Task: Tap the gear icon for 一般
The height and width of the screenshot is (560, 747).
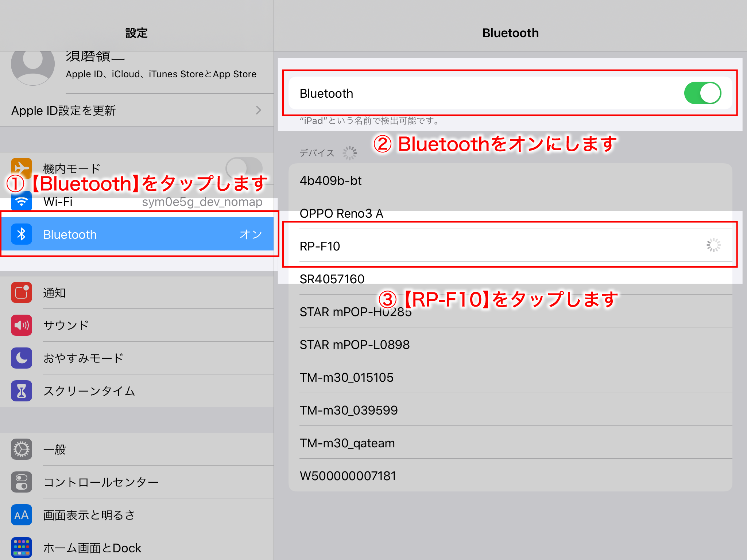Action: pyautogui.click(x=22, y=449)
